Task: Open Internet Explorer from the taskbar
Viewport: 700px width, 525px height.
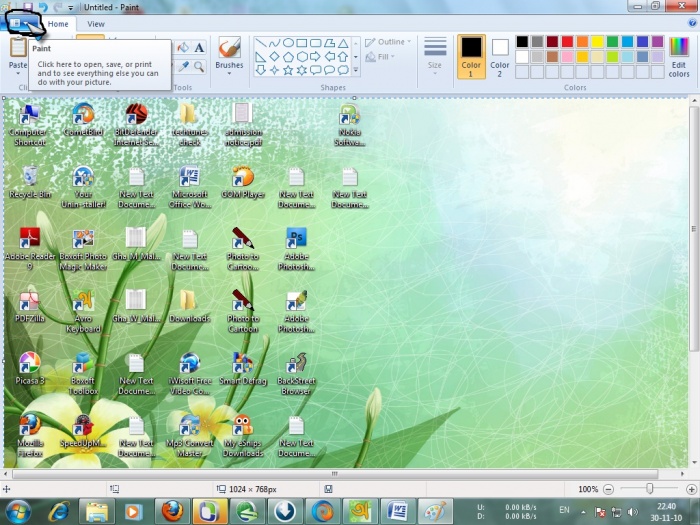Action: [x=59, y=511]
